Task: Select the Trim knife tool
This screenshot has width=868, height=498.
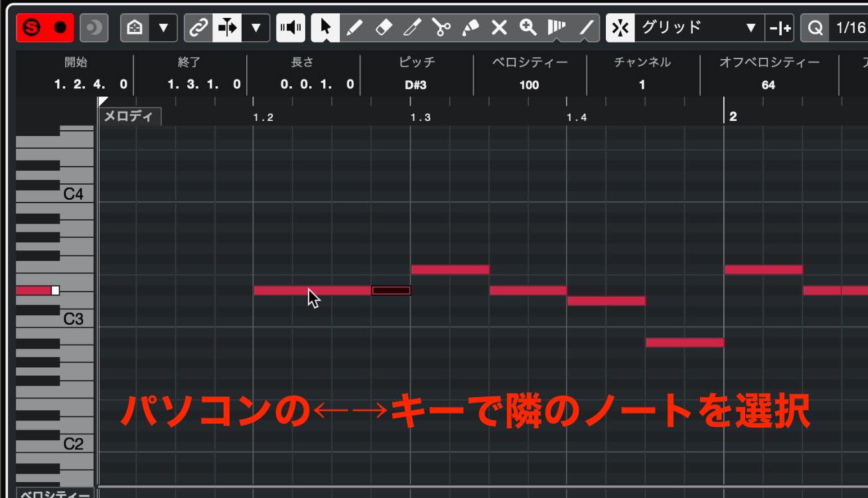Action: click(413, 28)
